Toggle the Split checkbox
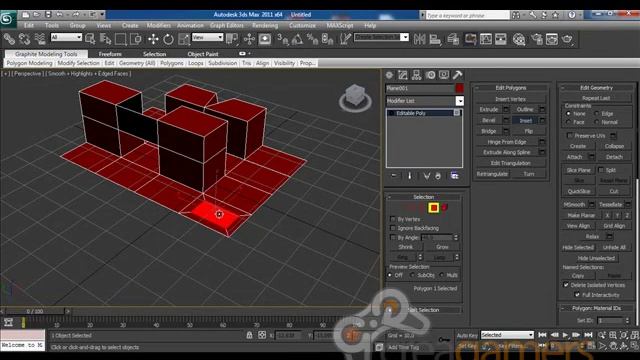This screenshot has width=640, height=360. click(601, 170)
